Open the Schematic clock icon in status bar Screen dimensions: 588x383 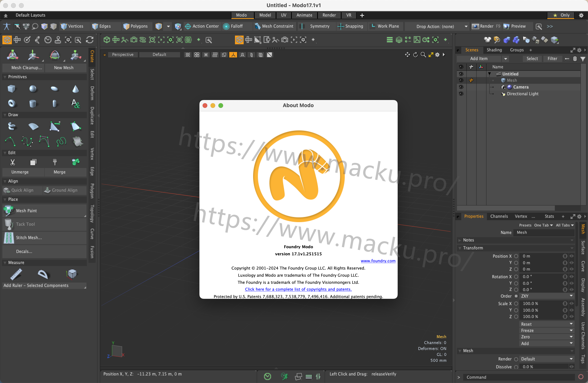click(267, 376)
